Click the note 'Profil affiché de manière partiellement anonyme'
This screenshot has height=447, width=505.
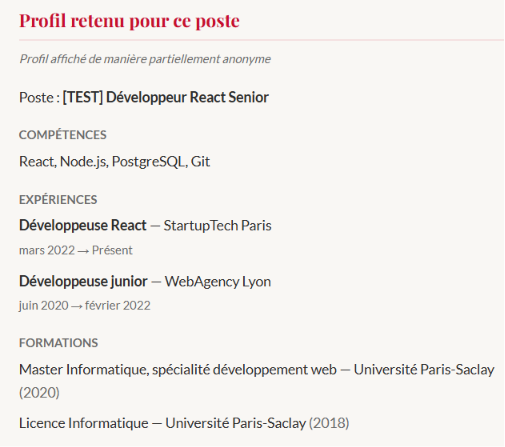[x=145, y=59]
